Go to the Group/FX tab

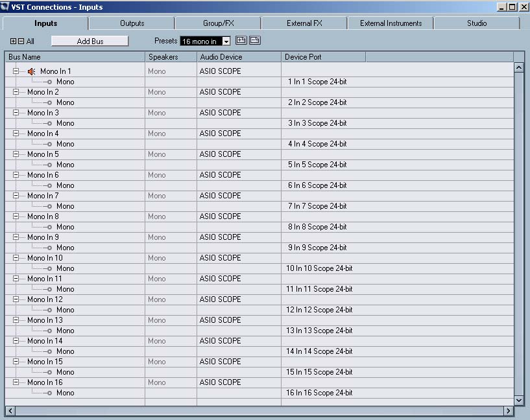[x=218, y=23]
